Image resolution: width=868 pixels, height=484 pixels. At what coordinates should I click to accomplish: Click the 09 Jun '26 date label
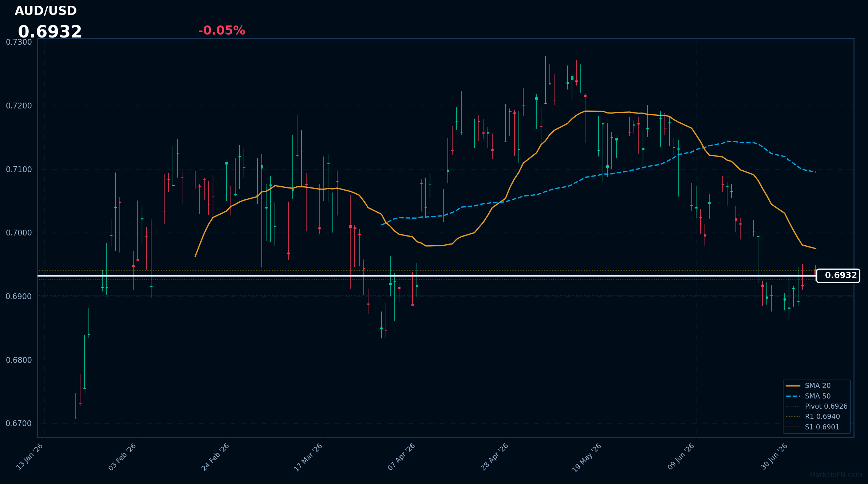click(x=681, y=457)
